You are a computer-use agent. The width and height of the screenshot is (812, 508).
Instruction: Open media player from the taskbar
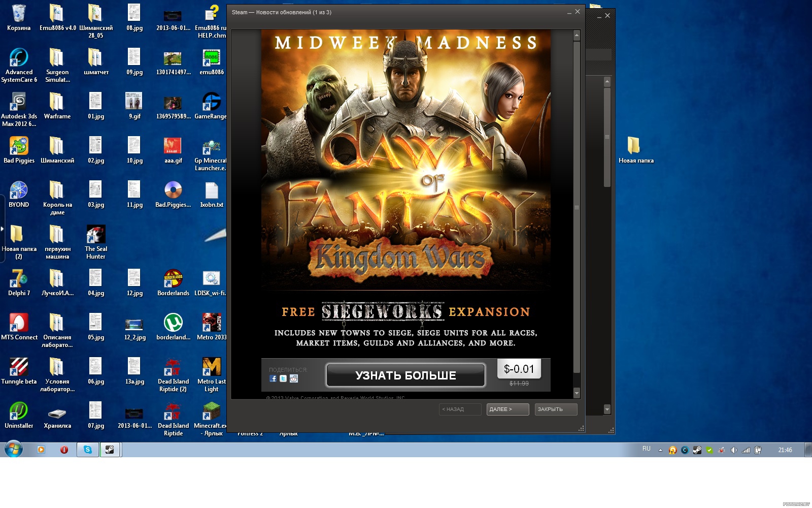41,450
